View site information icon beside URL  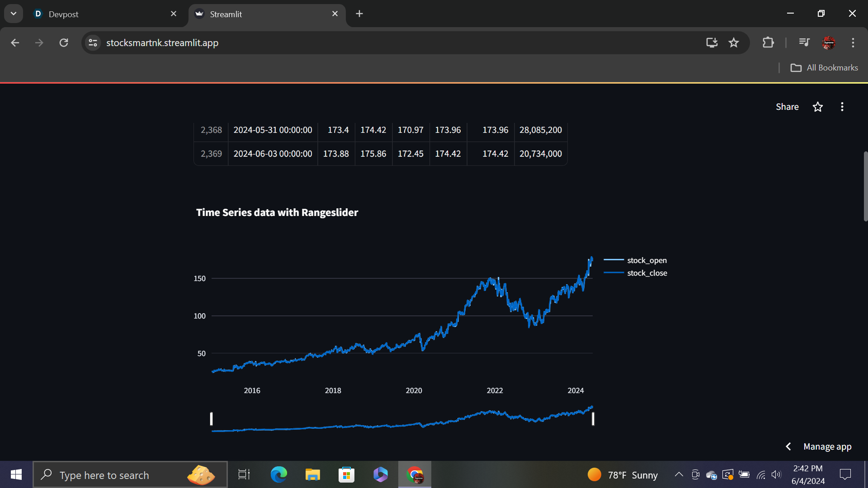pos(93,42)
